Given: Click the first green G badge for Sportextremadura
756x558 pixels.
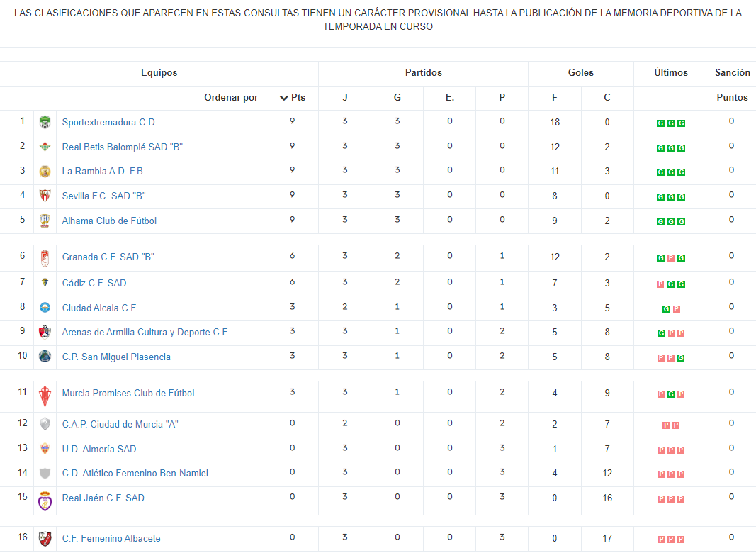Looking at the screenshot, I should pyautogui.click(x=660, y=123).
